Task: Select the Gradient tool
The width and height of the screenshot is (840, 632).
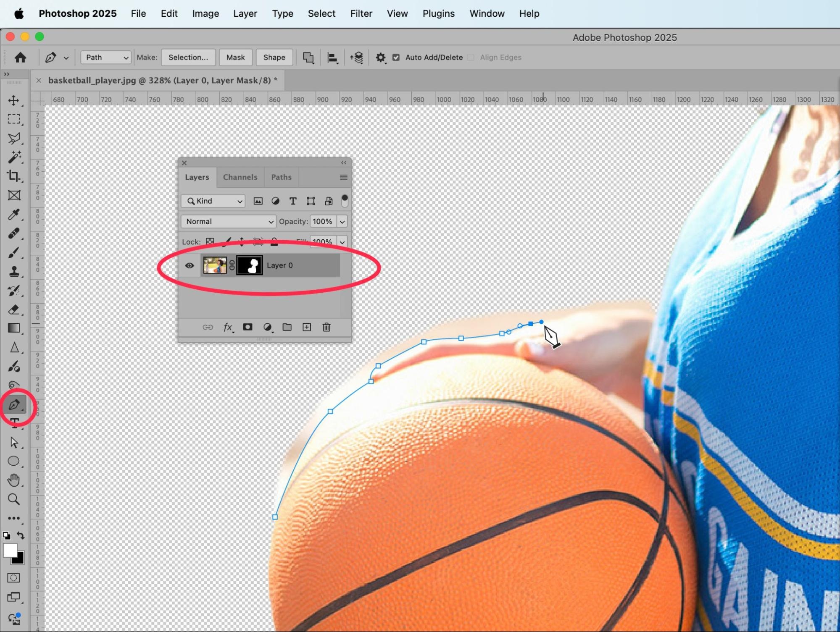Action: pyautogui.click(x=14, y=328)
